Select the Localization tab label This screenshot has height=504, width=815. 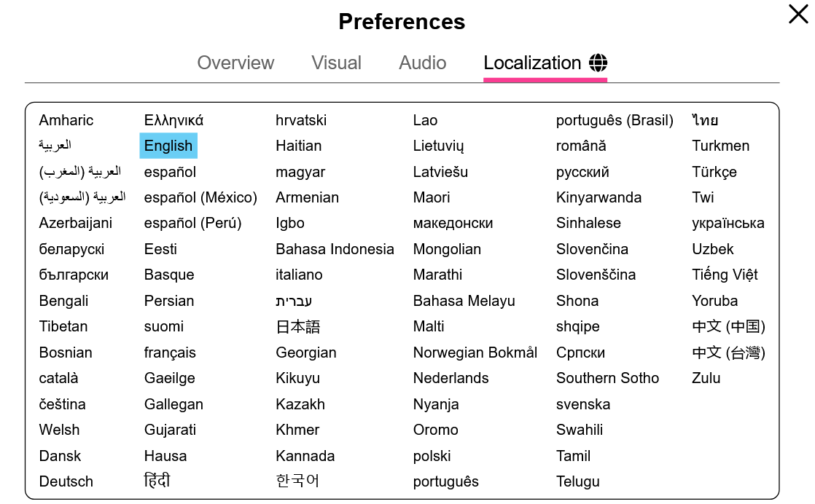(532, 63)
